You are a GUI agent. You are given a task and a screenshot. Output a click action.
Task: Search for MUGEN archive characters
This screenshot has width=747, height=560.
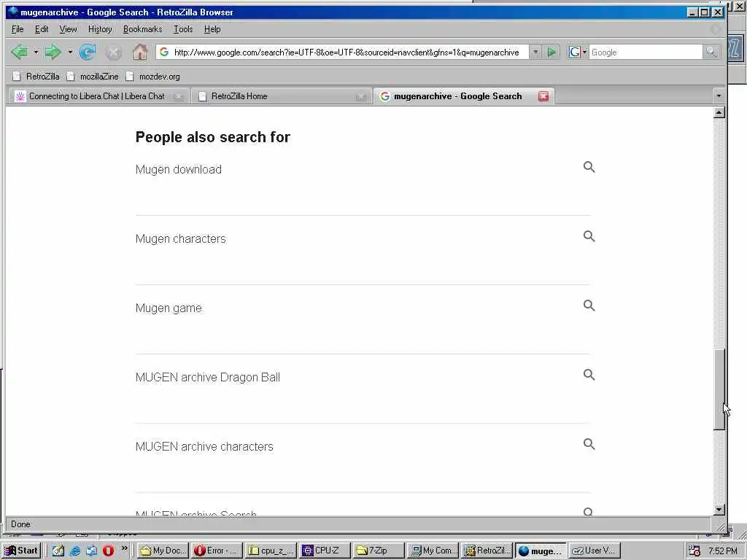(204, 447)
